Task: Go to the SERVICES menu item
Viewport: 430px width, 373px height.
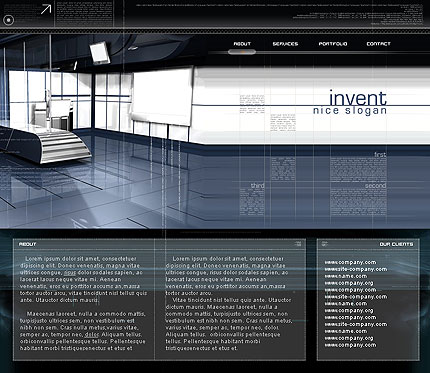Action: click(x=285, y=44)
